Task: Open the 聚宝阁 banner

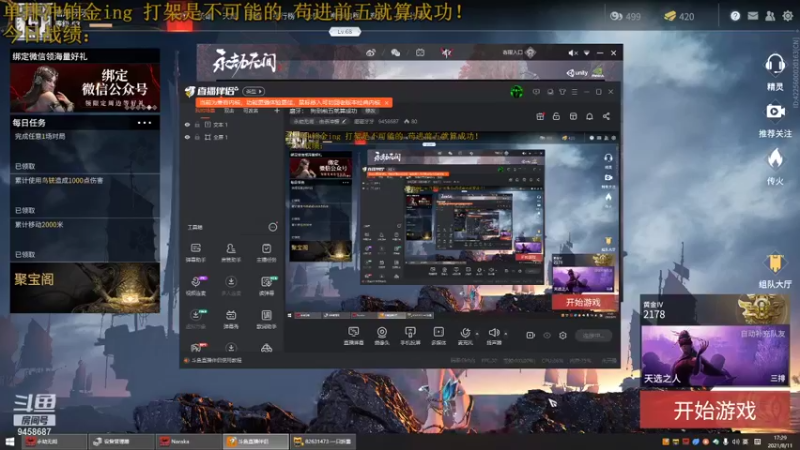Action: (x=85, y=288)
